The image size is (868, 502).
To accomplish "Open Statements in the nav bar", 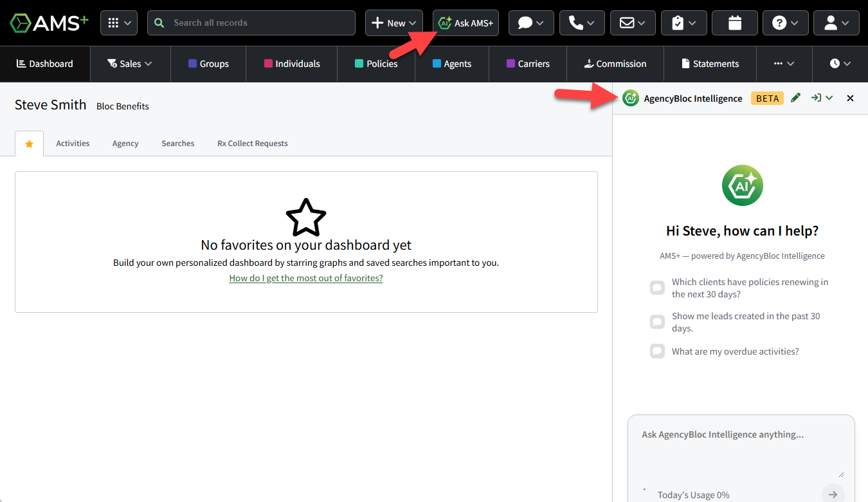I will click(710, 64).
